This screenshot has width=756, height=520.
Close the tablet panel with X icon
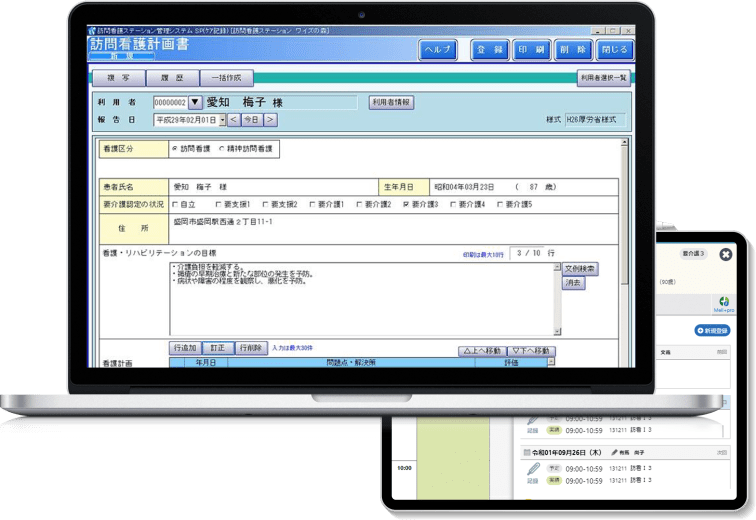[x=726, y=254]
